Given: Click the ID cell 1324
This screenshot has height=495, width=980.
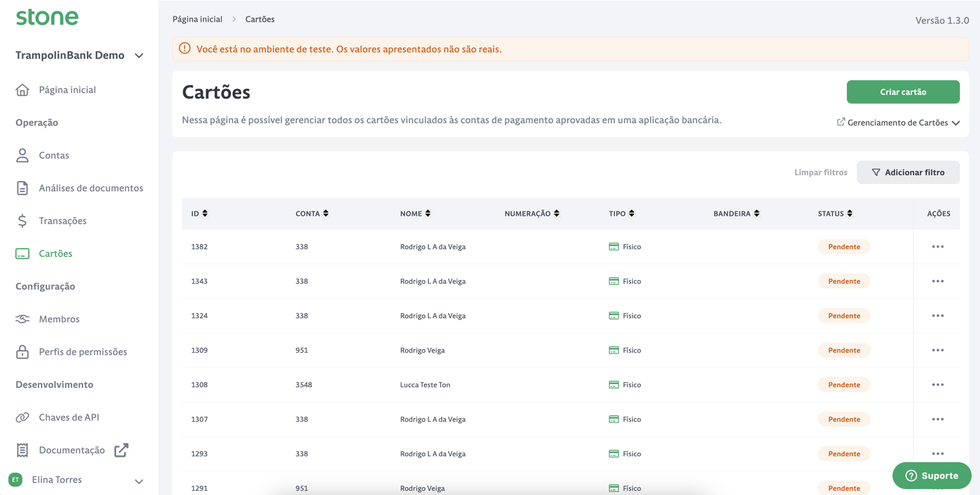Looking at the screenshot, I should [x=199, y=316].
